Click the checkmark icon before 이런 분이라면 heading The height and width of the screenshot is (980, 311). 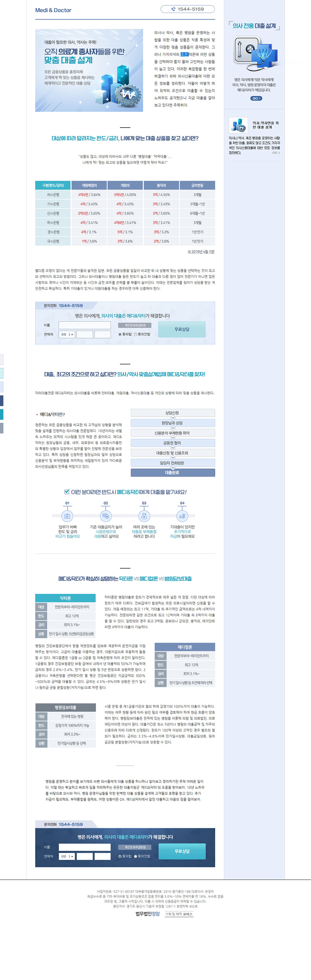pyautogui.click(x=67, y=492)
